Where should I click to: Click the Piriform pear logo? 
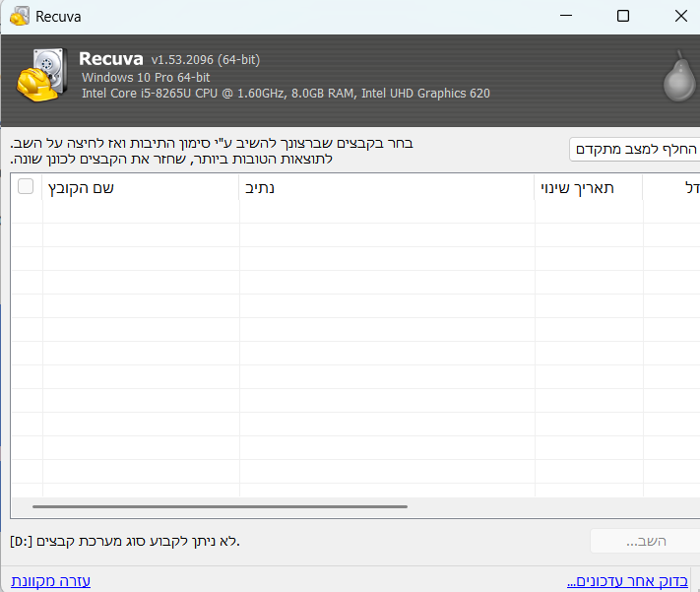click(x=676, y=77)
